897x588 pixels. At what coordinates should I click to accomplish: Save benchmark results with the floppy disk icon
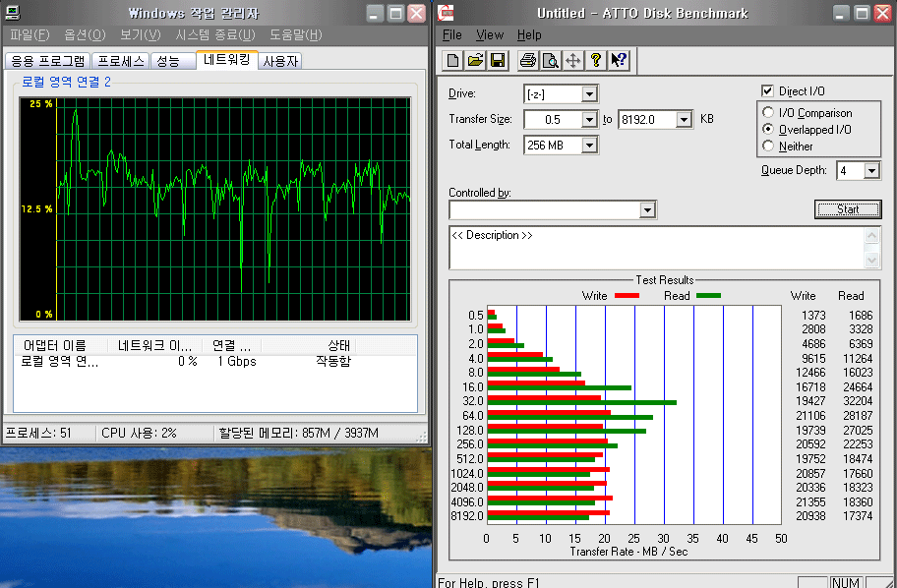click(x=498, y=60)
